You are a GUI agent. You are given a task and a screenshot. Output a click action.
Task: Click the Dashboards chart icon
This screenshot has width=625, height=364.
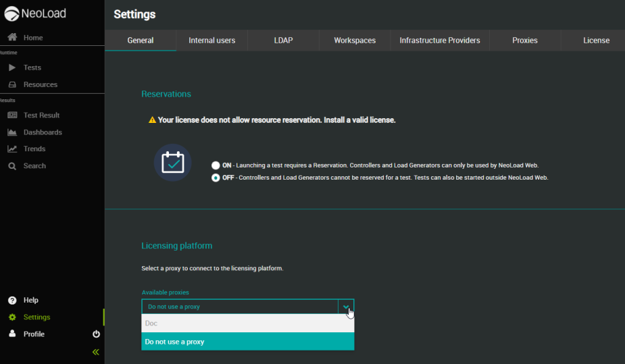coord(12,132)
